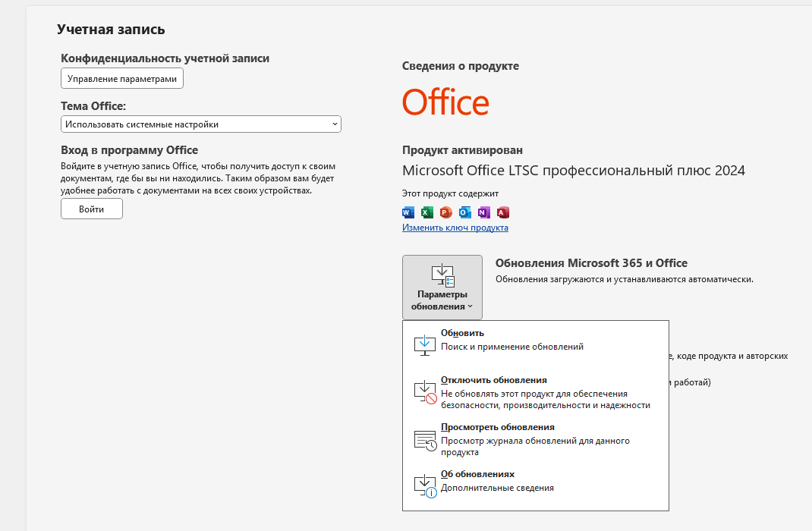Click the Excel app icon

(x=427, y=212)
